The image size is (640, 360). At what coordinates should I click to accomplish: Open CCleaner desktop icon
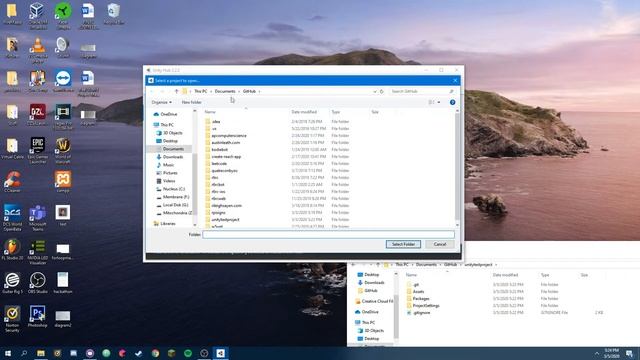(12, 182)
